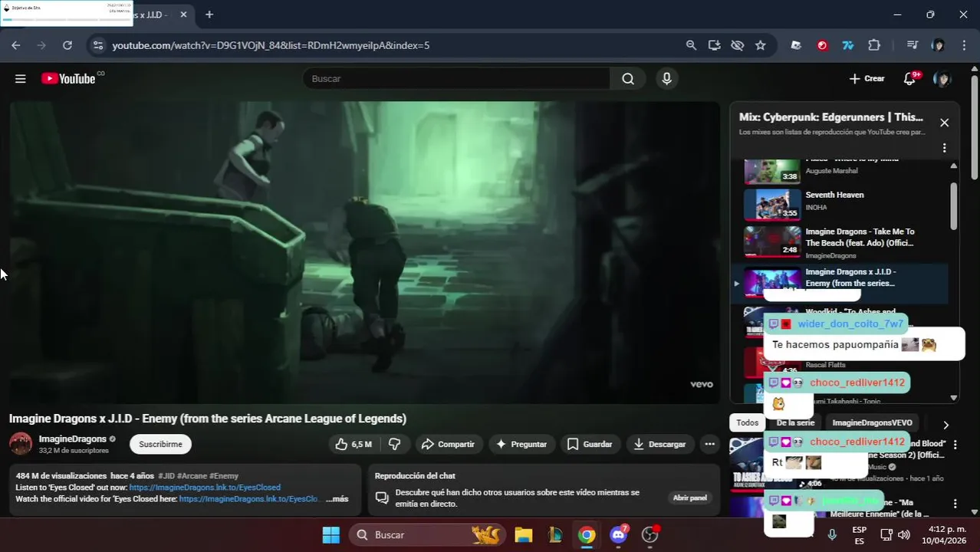Open File Explorer from the taskbar

point(523,534)
